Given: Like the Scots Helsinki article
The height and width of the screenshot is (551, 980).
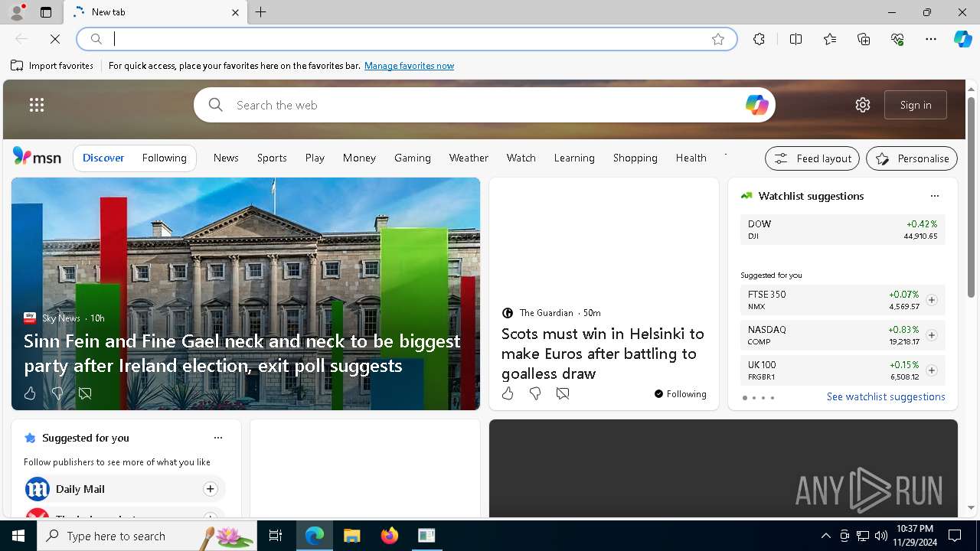Looking at the screenshot, I should point(508,393).
